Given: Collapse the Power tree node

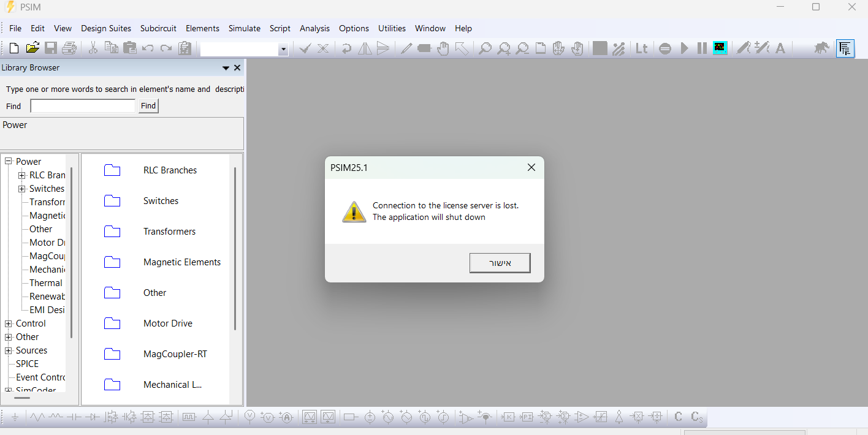Looking at the screenshot, I should point(9,161).
